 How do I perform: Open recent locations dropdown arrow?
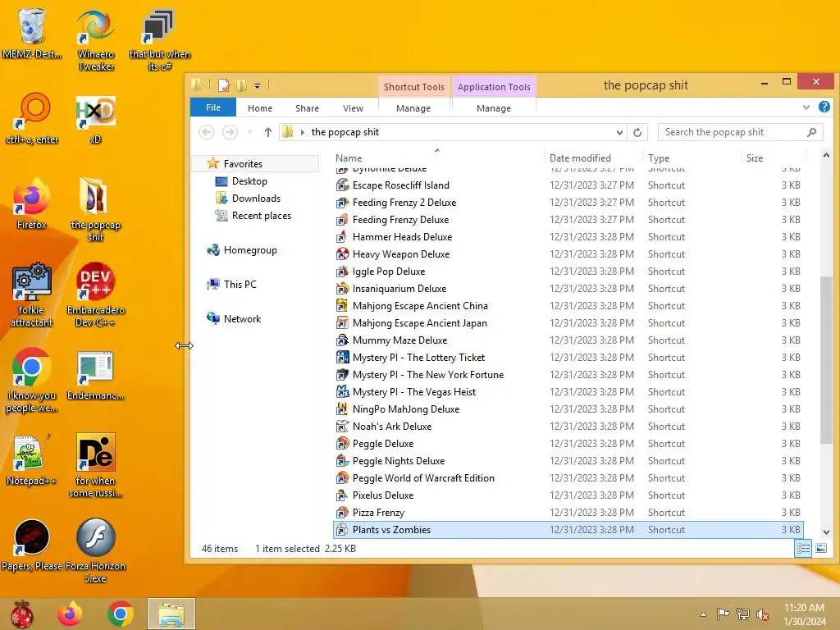click(x=249, y=132)
